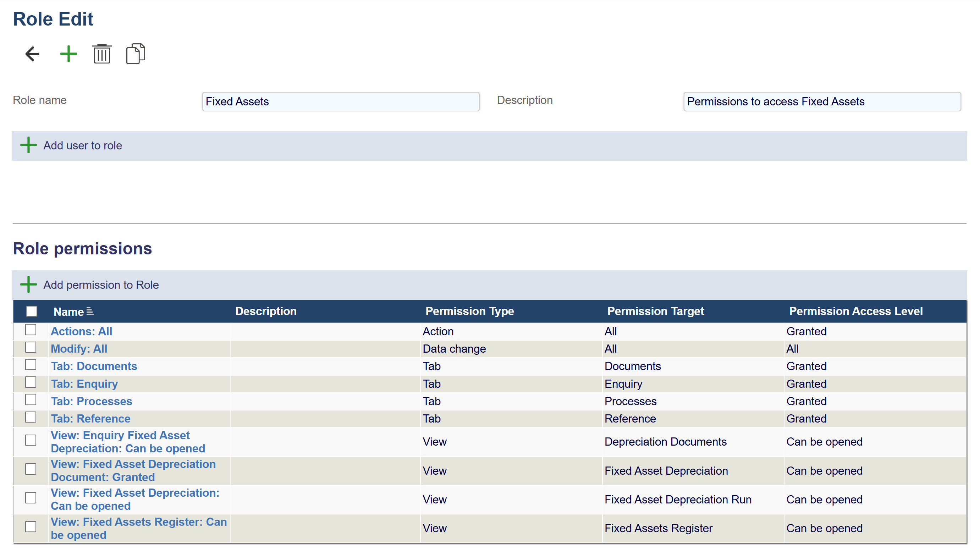Click the Permission Access Level column header
Image resolution: width=980 pixels, height=557 pixels.
(855, 311)
